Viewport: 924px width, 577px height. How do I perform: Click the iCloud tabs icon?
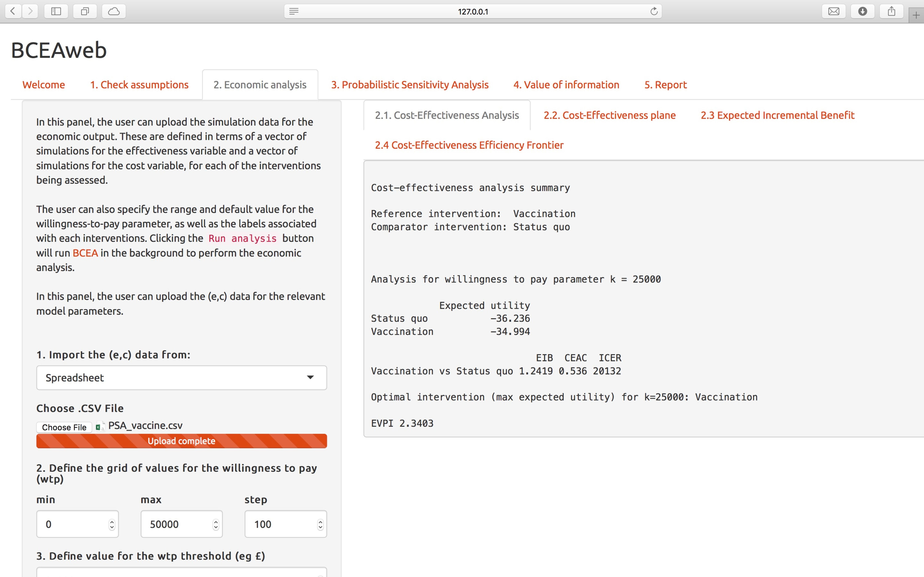click(x=114, y=11)
